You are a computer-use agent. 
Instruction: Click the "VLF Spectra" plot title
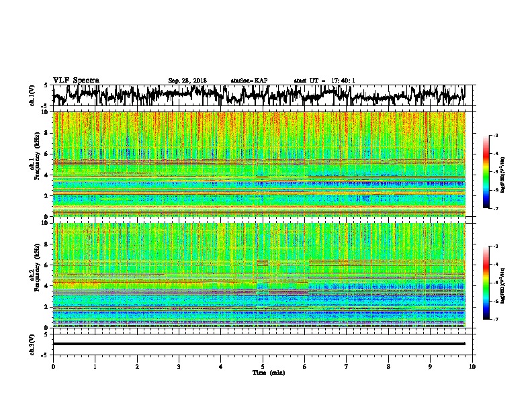coord(76,81)
